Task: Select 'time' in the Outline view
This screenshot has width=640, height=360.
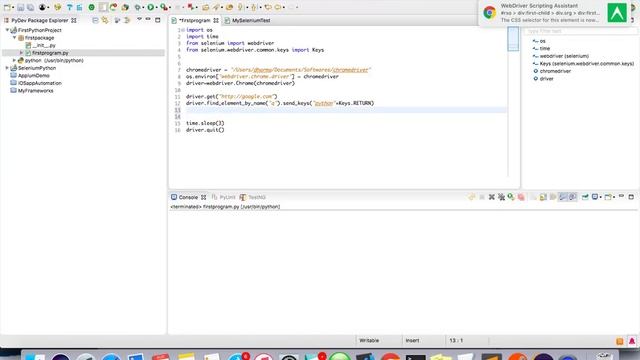Action: click(x=541, y=49)
